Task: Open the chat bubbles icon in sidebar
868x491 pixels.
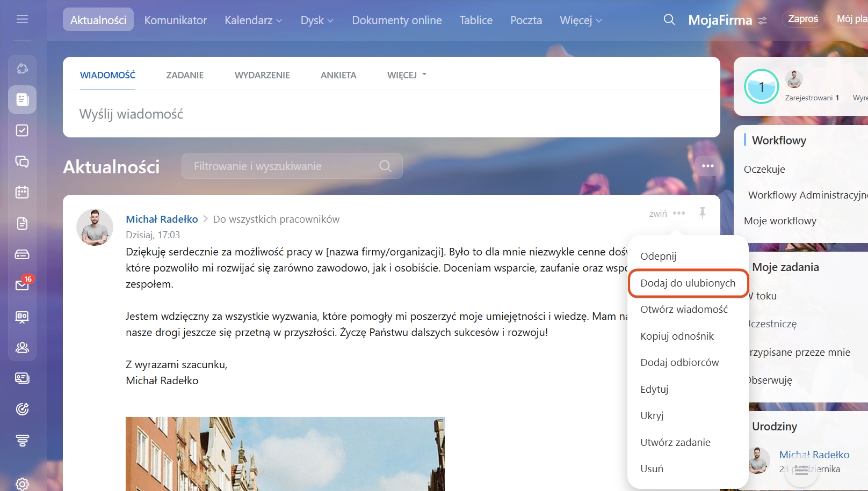Action: (22, 162)
